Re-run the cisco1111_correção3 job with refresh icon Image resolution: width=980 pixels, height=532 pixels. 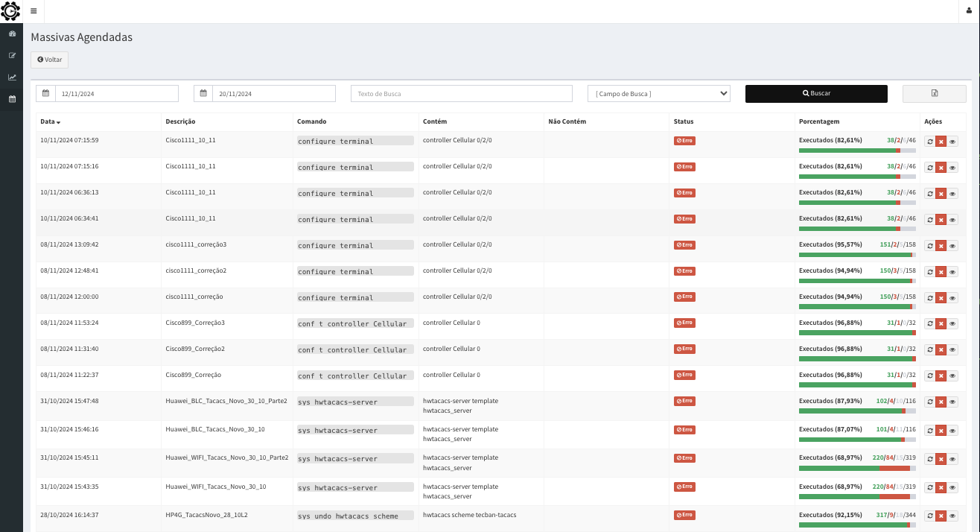coord(929,246)
